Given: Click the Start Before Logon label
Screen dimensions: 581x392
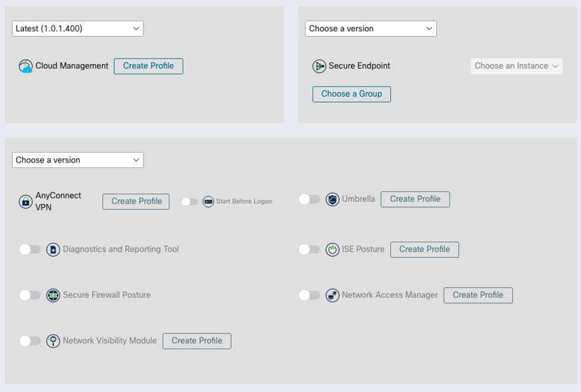Looking at the screenshot, I should (244, 201).
